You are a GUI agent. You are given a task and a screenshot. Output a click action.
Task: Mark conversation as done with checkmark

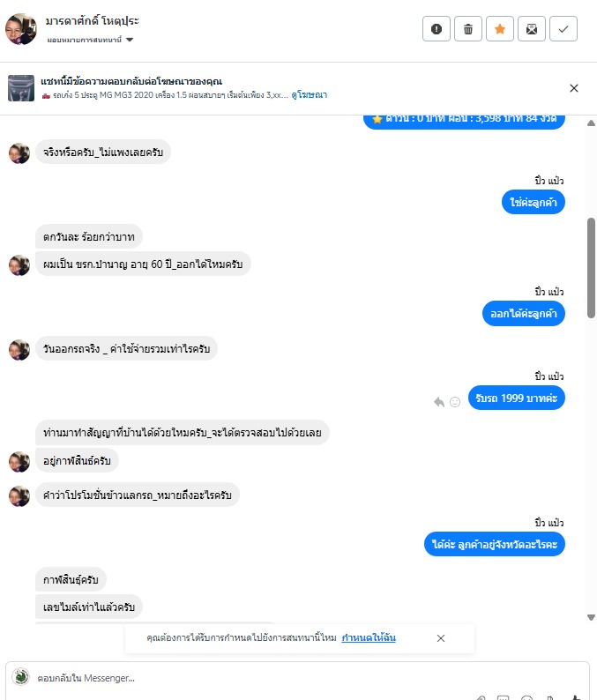563,29
